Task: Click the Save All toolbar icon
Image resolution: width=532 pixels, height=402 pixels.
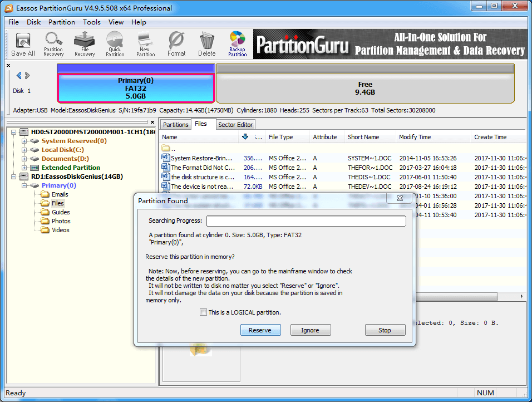Action: [x=23, y=45]
